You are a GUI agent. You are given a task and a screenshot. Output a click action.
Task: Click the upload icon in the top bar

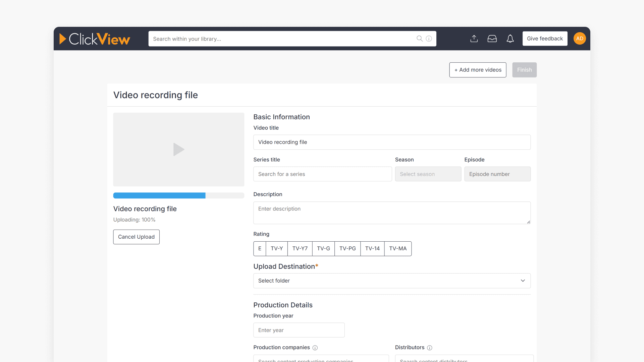point(474,39)
